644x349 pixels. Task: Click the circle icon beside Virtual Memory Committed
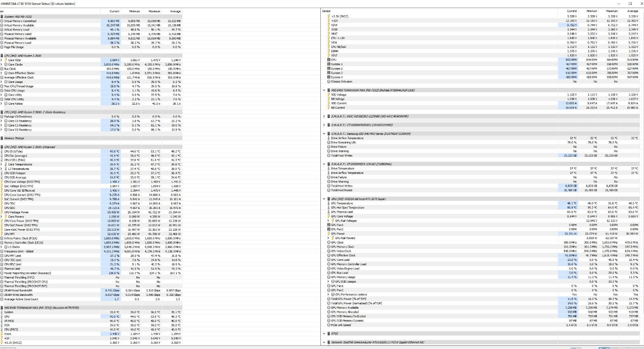[2, 21]
